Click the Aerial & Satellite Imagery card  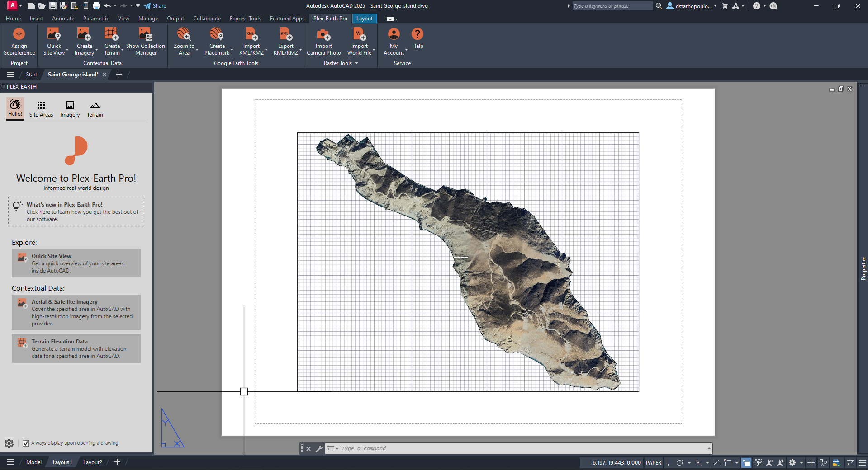coord(76,312)
